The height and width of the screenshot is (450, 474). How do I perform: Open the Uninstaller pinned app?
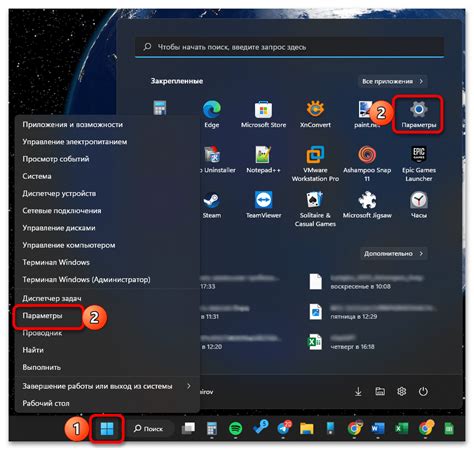point(217,159)
